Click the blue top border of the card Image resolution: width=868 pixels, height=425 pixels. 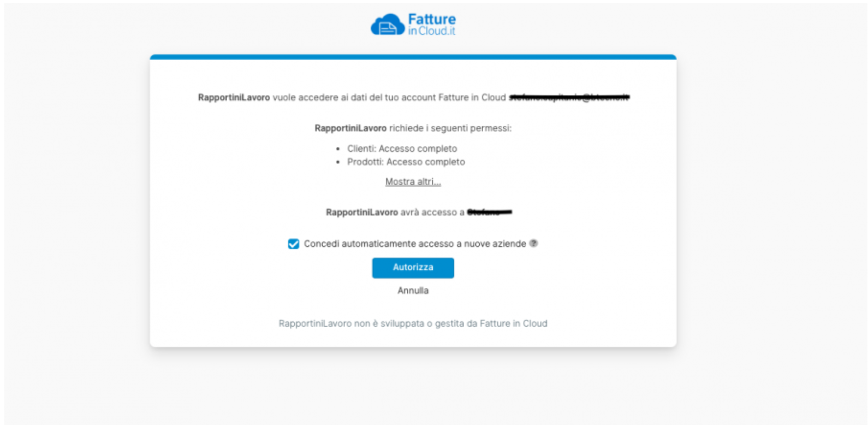[413, 57]
